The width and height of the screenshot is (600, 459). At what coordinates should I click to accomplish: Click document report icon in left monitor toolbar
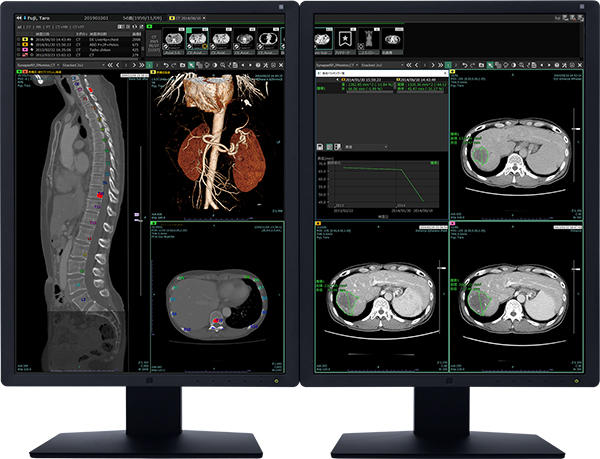[x=235, y=65]
